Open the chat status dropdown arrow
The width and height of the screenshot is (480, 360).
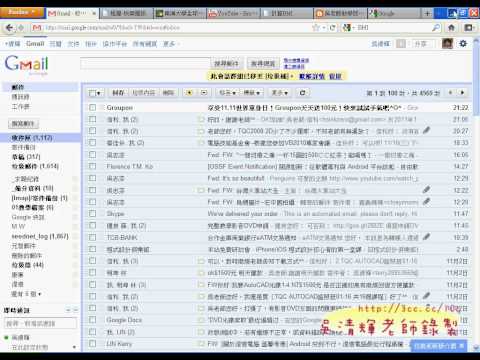74,347
